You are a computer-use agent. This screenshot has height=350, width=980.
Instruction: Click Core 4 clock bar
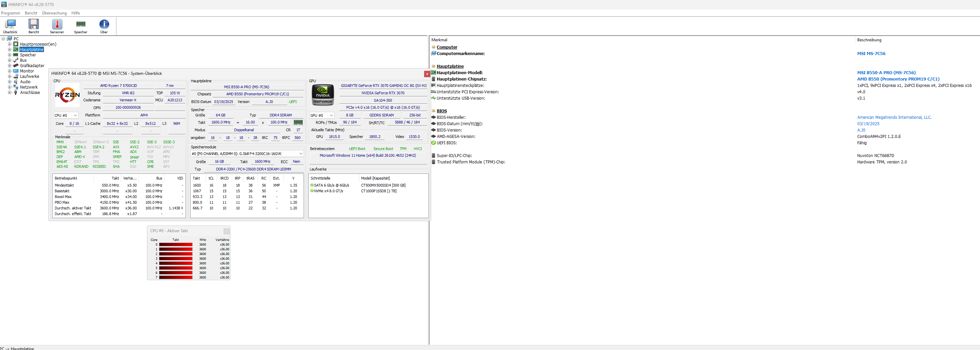pos(176,263)
